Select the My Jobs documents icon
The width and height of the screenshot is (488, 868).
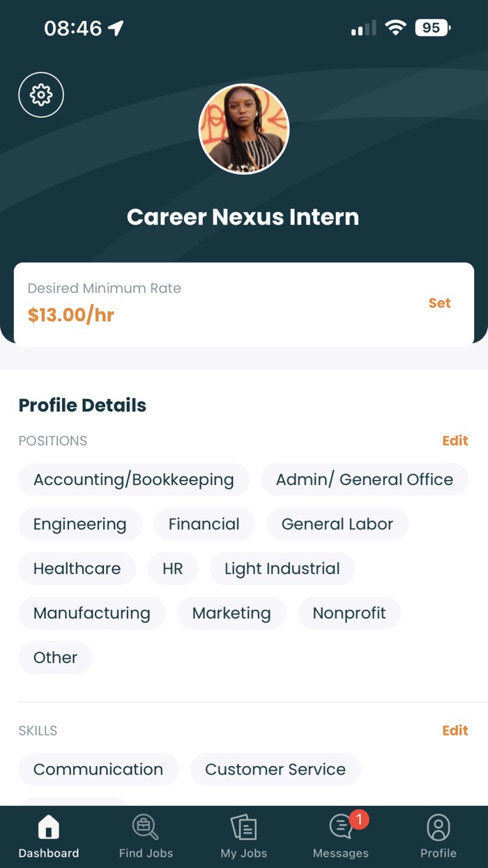[243, 826]
